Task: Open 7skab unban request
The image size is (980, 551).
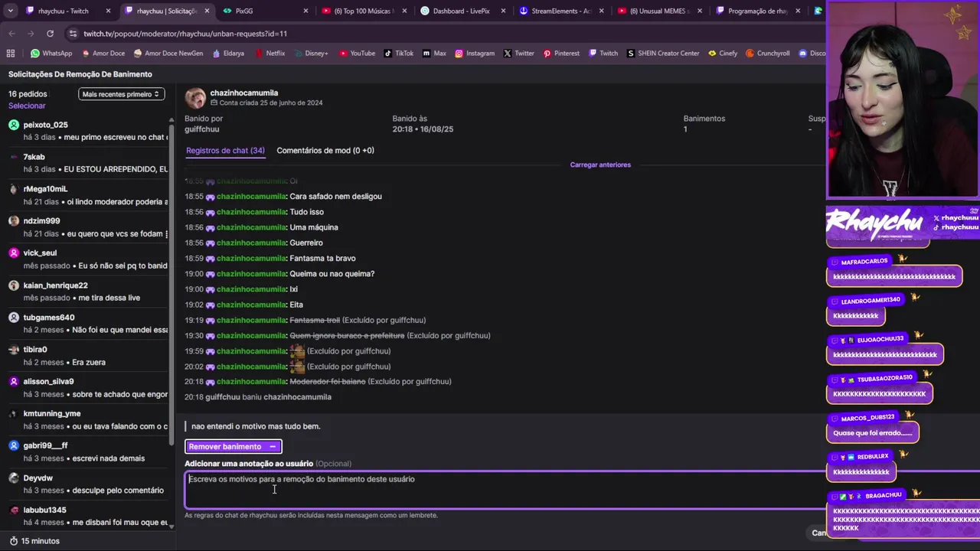Action: pyautogui.click(x=88, y=163)
